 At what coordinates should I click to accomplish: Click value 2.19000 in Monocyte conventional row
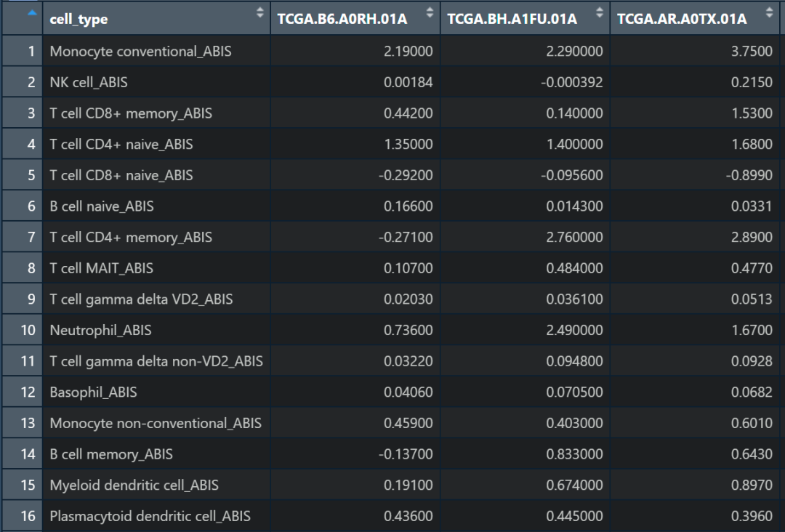point(408,51)
